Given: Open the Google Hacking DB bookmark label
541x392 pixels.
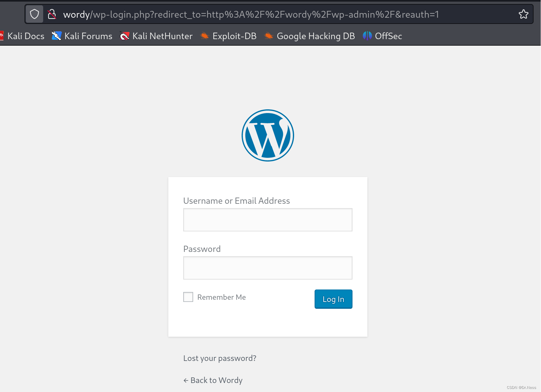Looking at the screenshot, I should [x=316, y=36].
